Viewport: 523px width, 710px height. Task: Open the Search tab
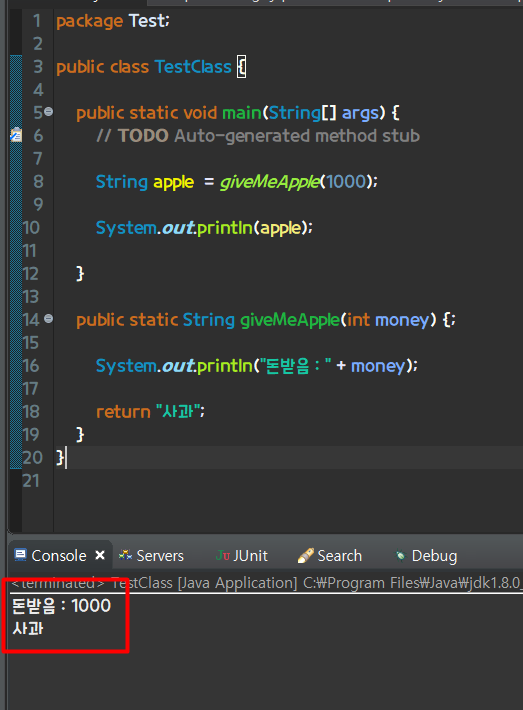[x=330, y=556]
